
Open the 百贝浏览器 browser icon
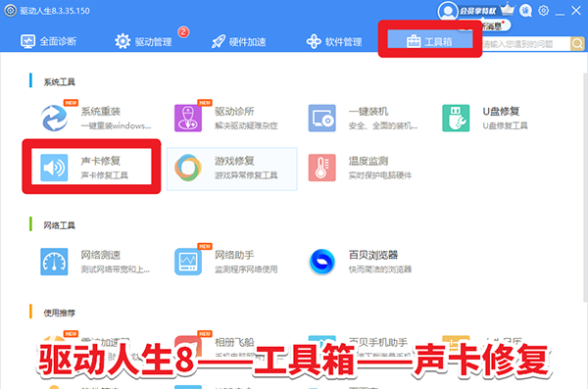(x=322, y=262)
